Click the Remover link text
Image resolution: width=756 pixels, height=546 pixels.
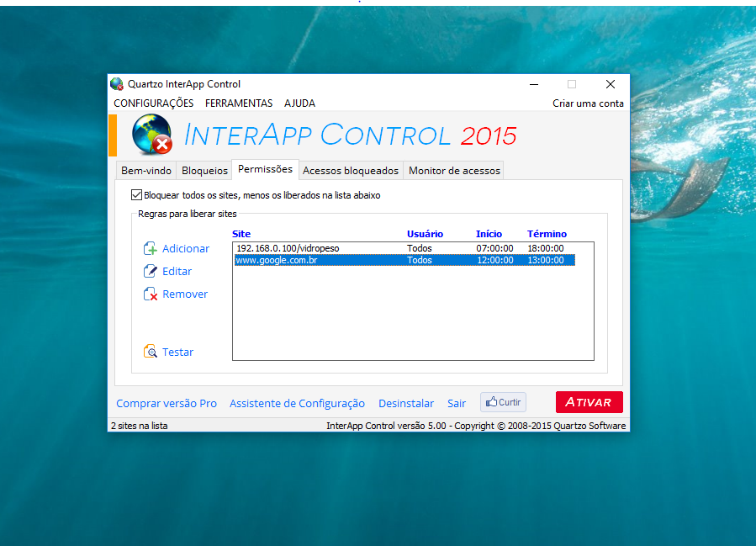[x=185, y=294]
